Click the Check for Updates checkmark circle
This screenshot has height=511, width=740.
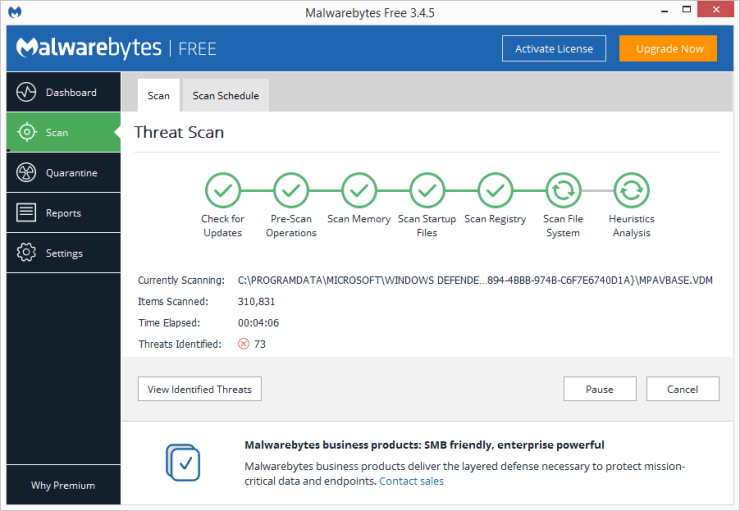(x=222, y=189)
